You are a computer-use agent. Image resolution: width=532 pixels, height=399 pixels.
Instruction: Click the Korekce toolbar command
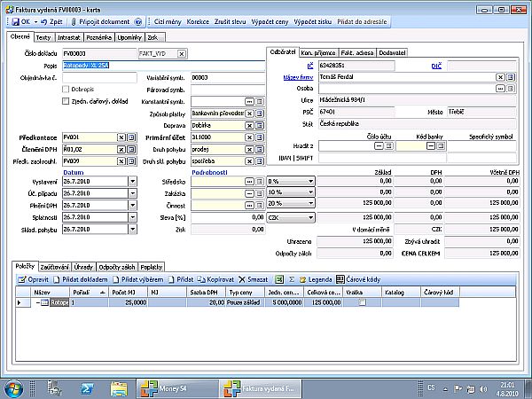(x=198, y=21)
